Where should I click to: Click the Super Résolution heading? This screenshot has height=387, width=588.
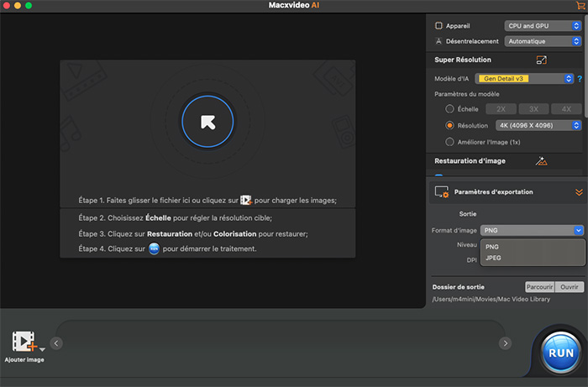pyautogui.click(x=463, y=60)
